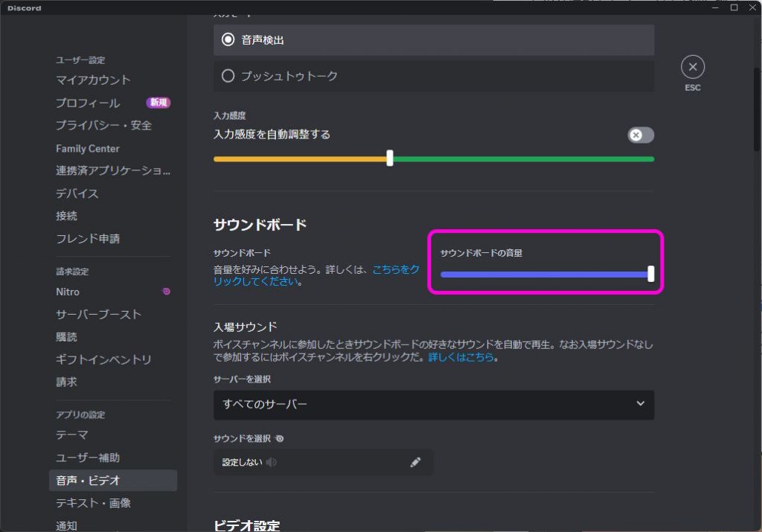Image resolution: width=762 pixels, height=532 pixels.
Task: Switch to プッシュトゥトーク mode
Action: coord(230,74)
